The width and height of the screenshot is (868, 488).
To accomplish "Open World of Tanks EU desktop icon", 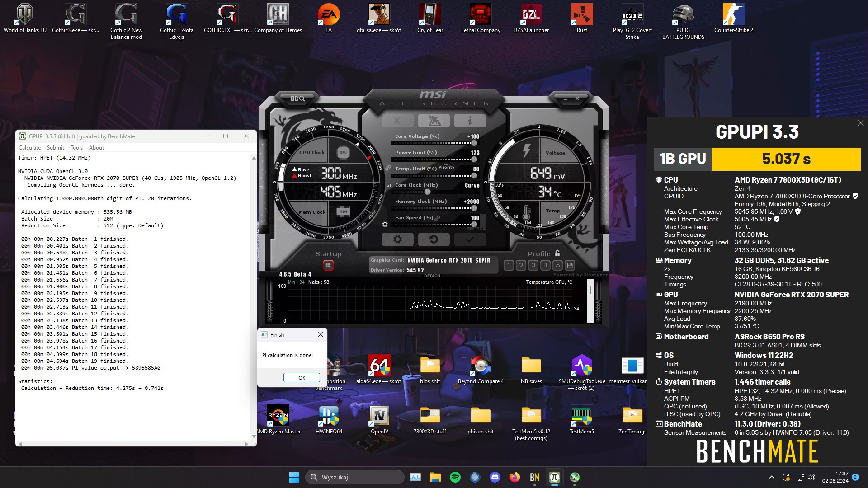I will point(25,19).
